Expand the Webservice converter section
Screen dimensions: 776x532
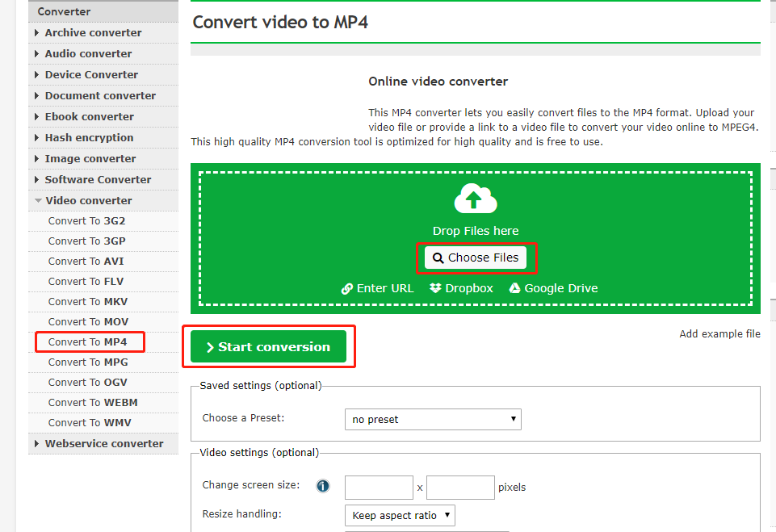[103, 444]
